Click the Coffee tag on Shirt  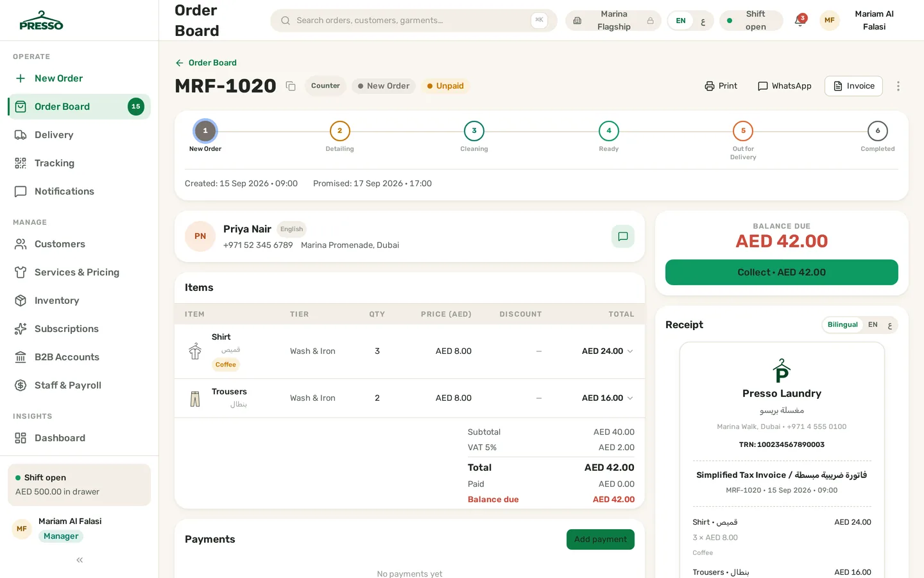226,365
